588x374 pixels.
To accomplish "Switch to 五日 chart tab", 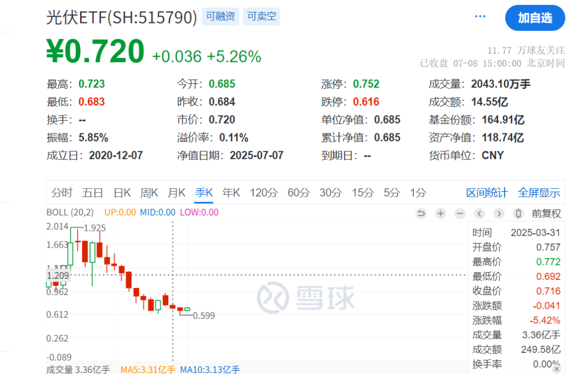I will [x=93, y=193].
